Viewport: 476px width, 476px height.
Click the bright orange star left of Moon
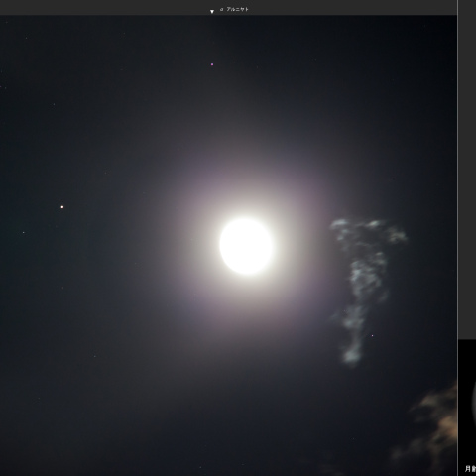tap(62, 207)
